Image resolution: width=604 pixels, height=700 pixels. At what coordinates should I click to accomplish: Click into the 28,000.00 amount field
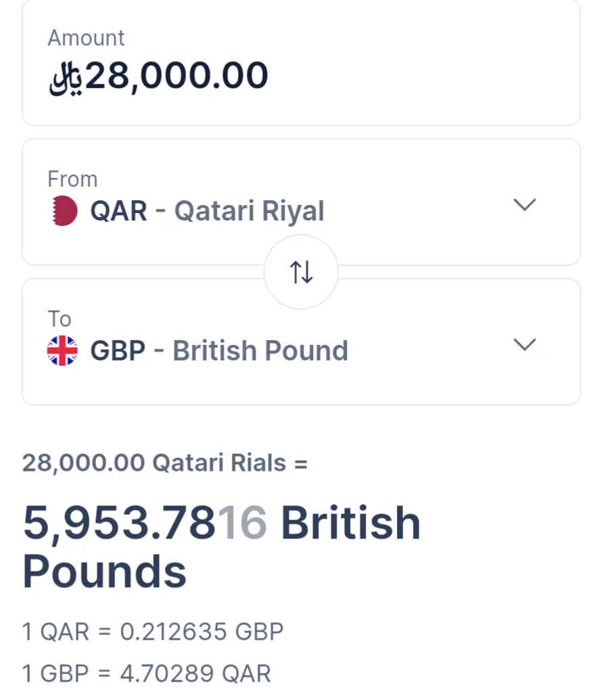click(301, 63)
